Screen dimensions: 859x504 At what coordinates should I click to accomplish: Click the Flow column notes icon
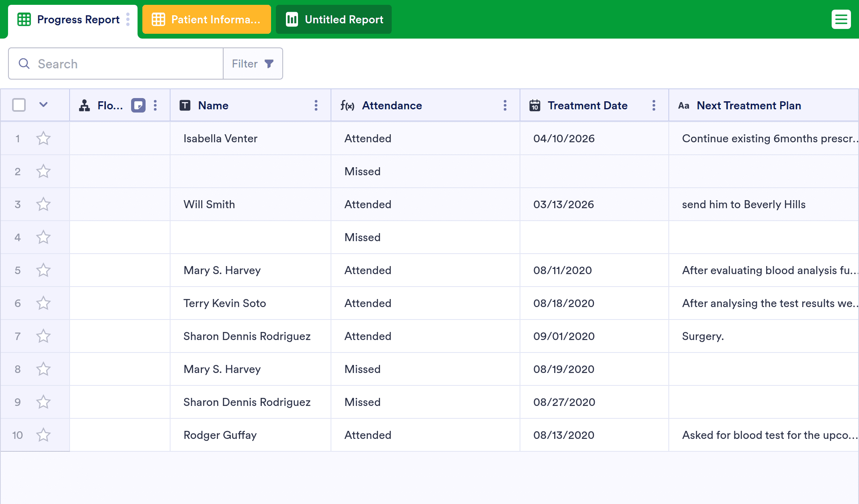coord(138,106)
